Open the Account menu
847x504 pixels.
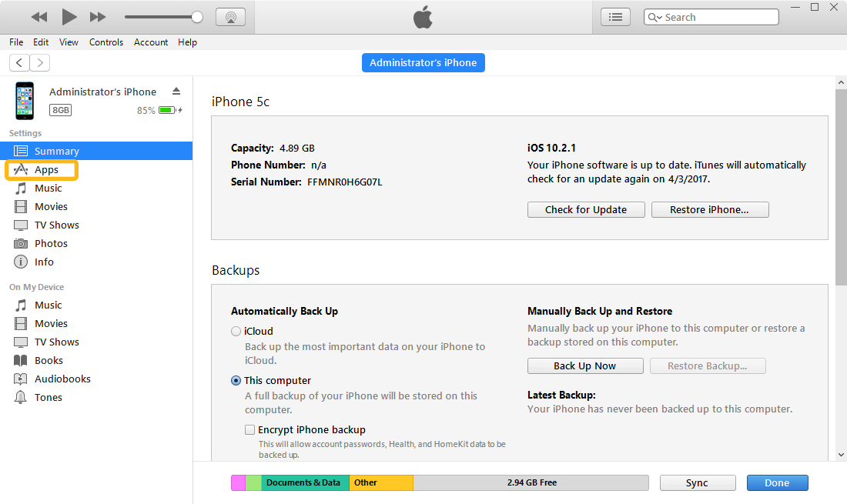151,42
